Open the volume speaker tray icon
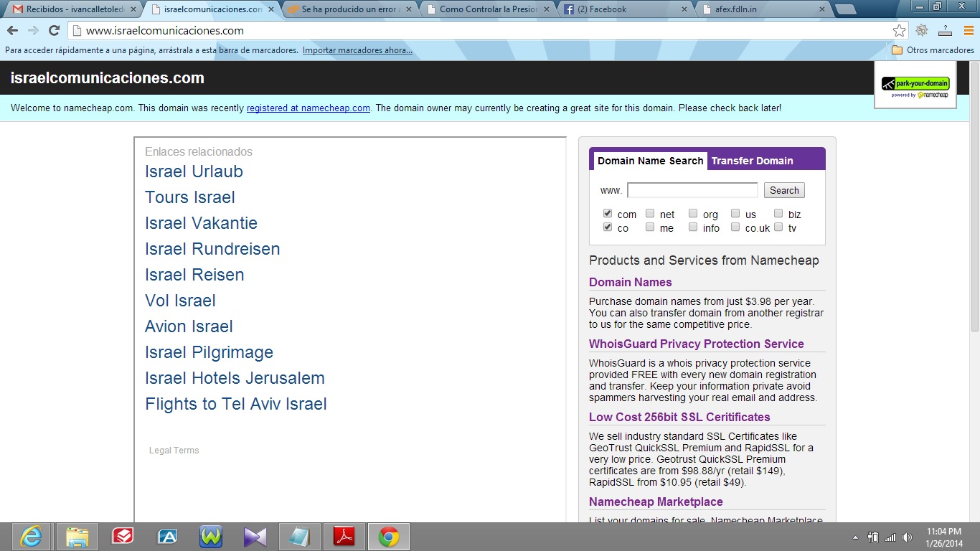Viewport: 980px width, 551px height. click(x=908, y=537)
